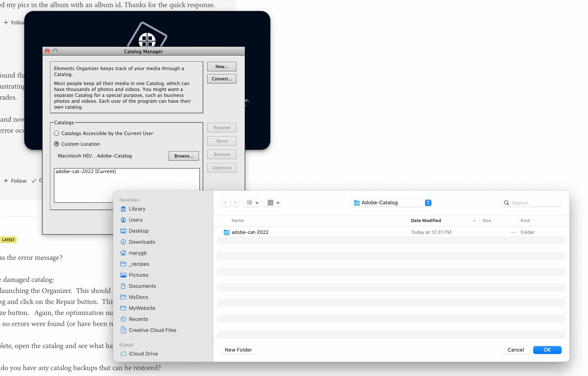588x376 pixels.
Task: Click in the Search field
Action: click(534, 203)
